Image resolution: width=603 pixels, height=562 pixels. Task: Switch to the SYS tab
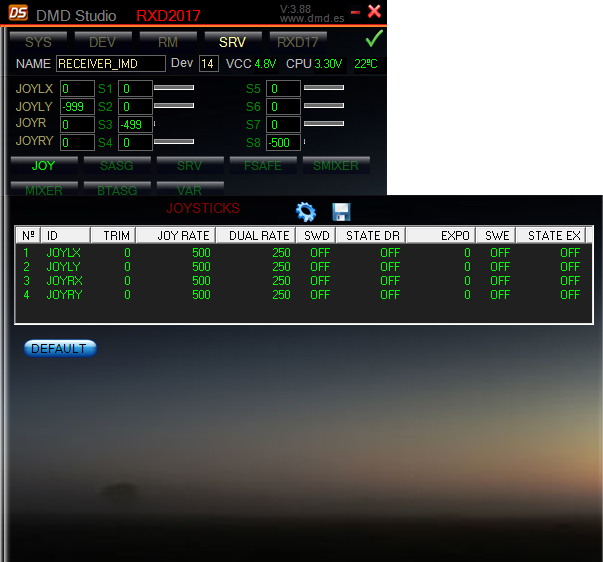(x=38, y=42)
